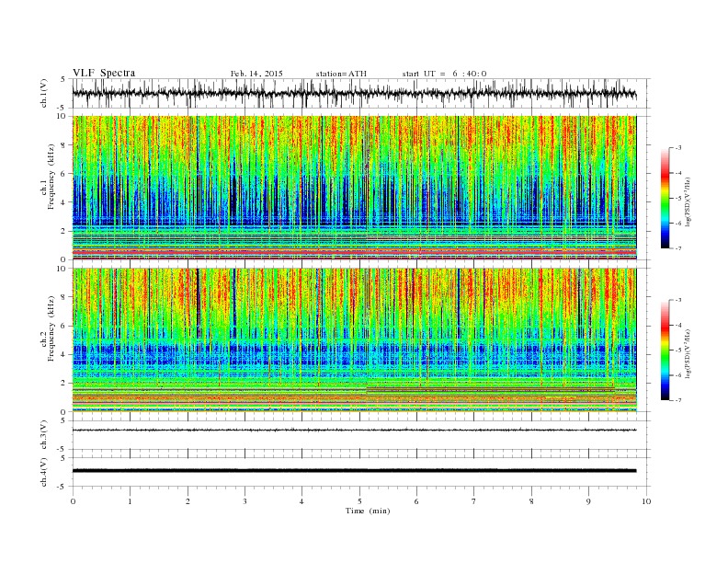The height and width of the screenshot is (563, 728).
Task: Click inside the ch.1 spectrogram panel
Action: [x=354, y=188]
